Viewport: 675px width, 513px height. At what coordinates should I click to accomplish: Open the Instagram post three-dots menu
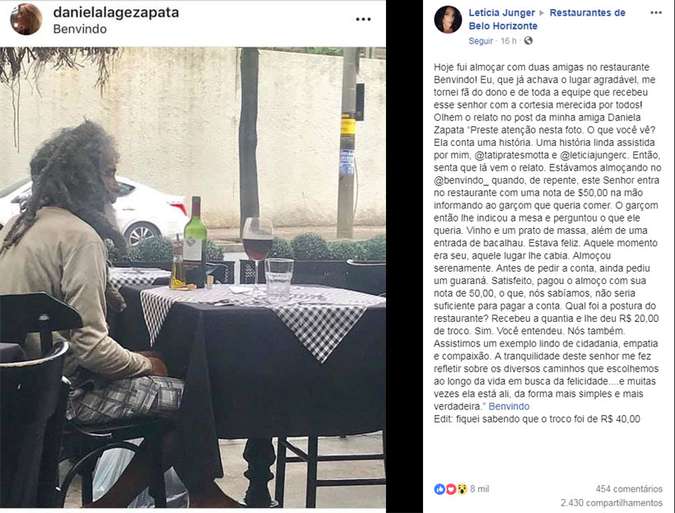point(363,19)
